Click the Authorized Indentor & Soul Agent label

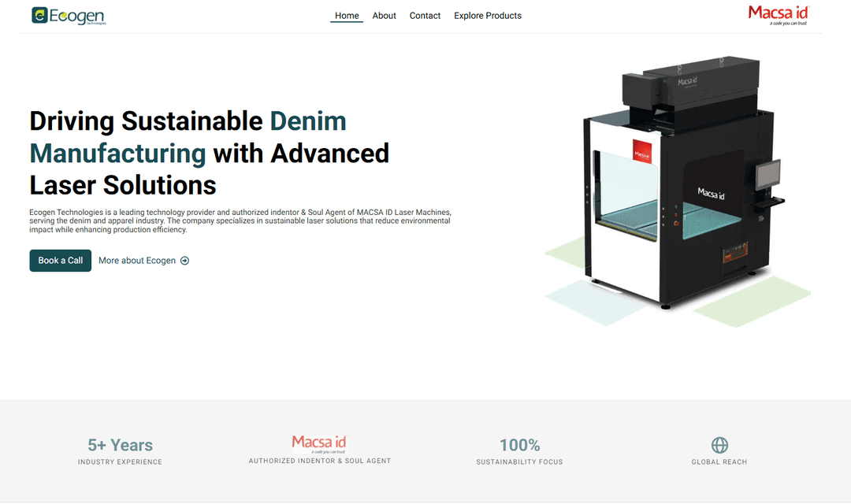click(x=319, y=461)
